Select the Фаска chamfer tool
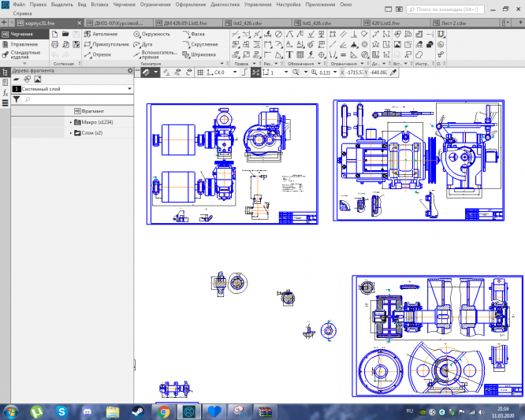 click(196, 35)
